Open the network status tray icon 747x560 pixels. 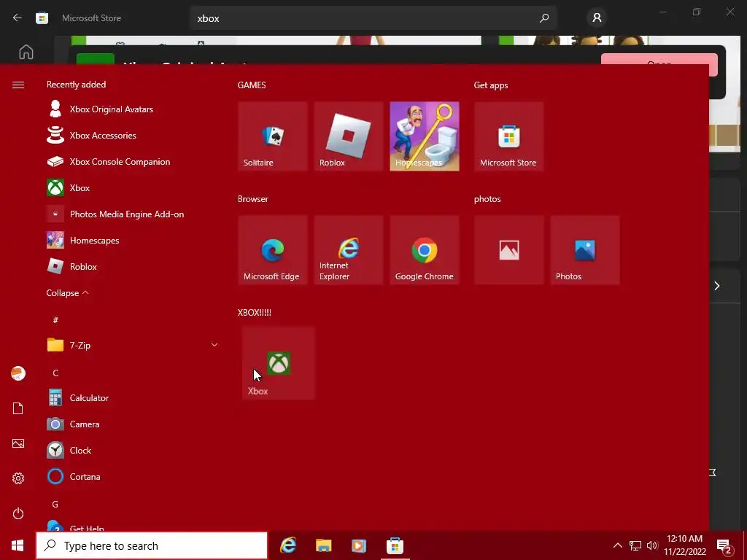tap(635, 545)
